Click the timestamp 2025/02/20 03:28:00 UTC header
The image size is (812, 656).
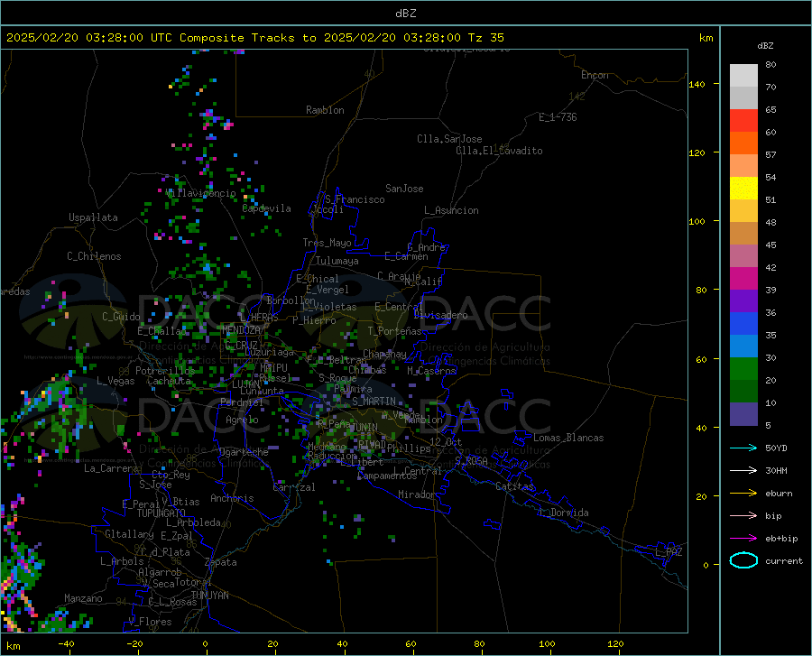point(89,38)
